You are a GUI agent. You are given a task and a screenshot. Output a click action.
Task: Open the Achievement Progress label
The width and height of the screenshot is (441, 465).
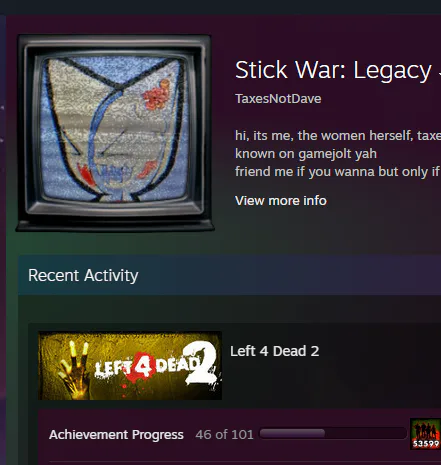[116, 435]
